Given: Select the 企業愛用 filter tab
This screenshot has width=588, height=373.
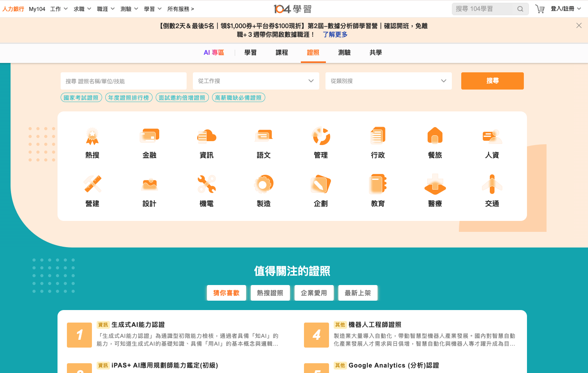Looking at the screenshot, I should click(314, 293).
